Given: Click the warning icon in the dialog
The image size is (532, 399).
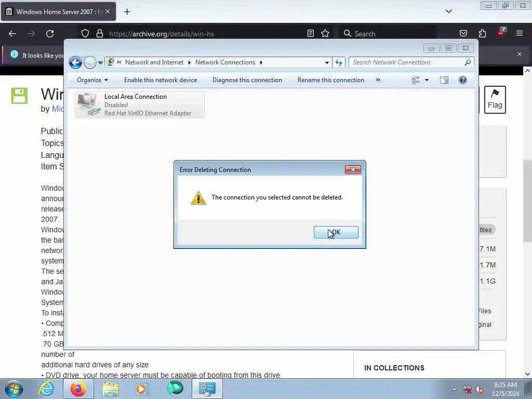Looking at the screenshot, I should pyautogui.click(x=198, y=198).
